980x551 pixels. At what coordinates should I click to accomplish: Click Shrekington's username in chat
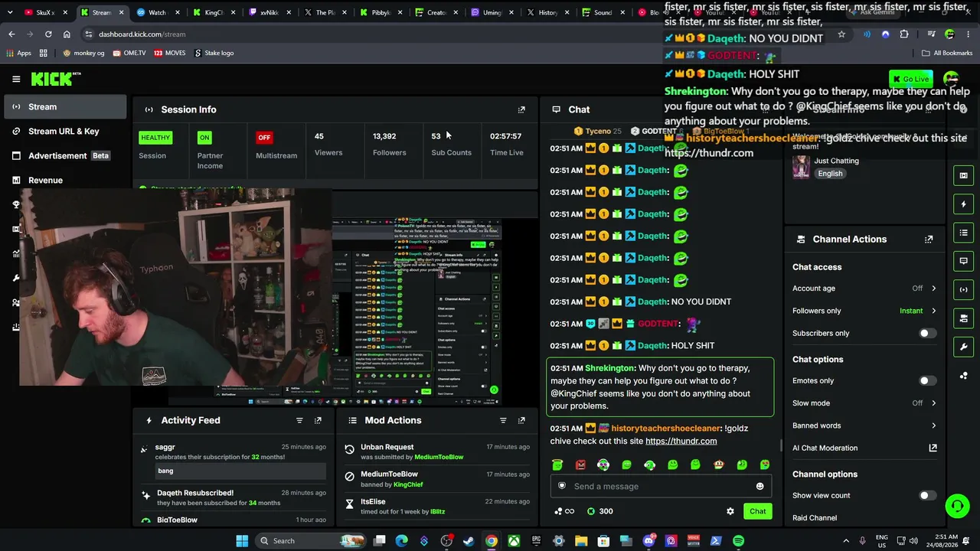pos(610,368)
